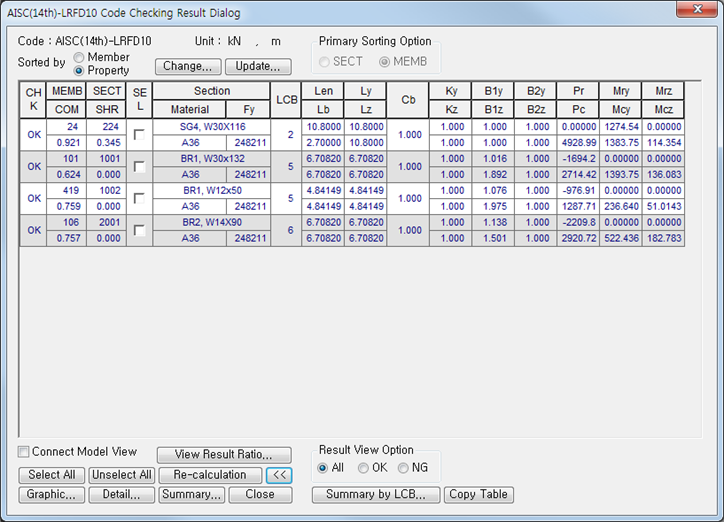Choose the SECT primary sorting option
The image size is (724, 522).
coord(324,62)
